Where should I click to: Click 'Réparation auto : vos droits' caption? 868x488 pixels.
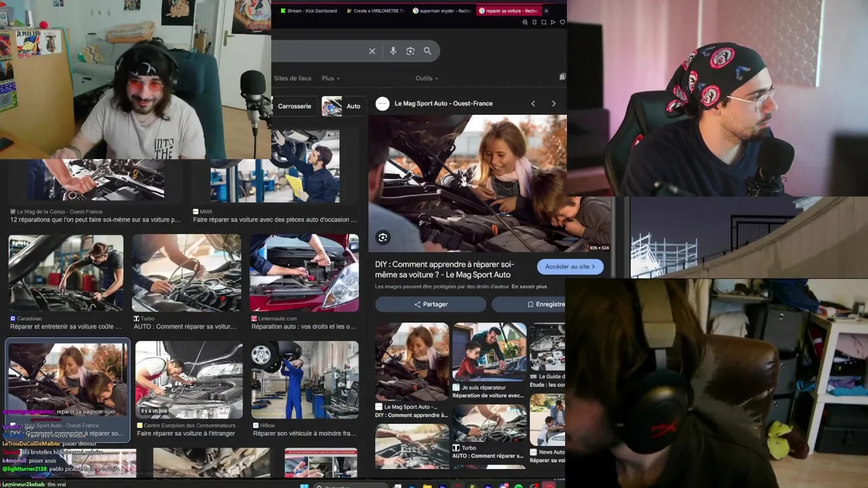304,327
